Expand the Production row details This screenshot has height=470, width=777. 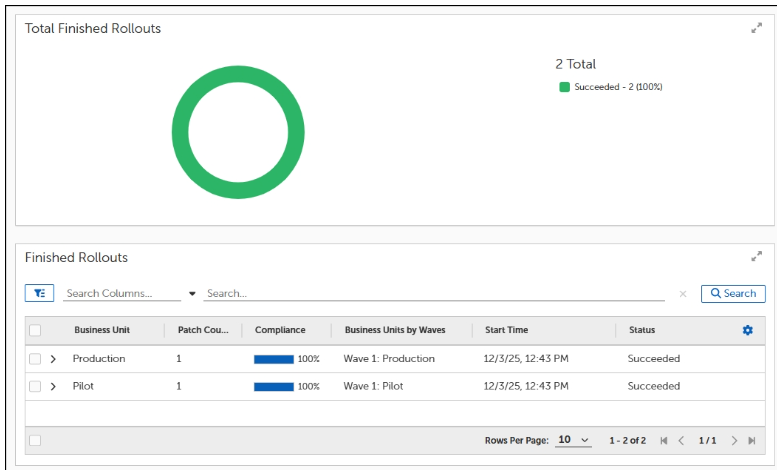click(53, 358)
